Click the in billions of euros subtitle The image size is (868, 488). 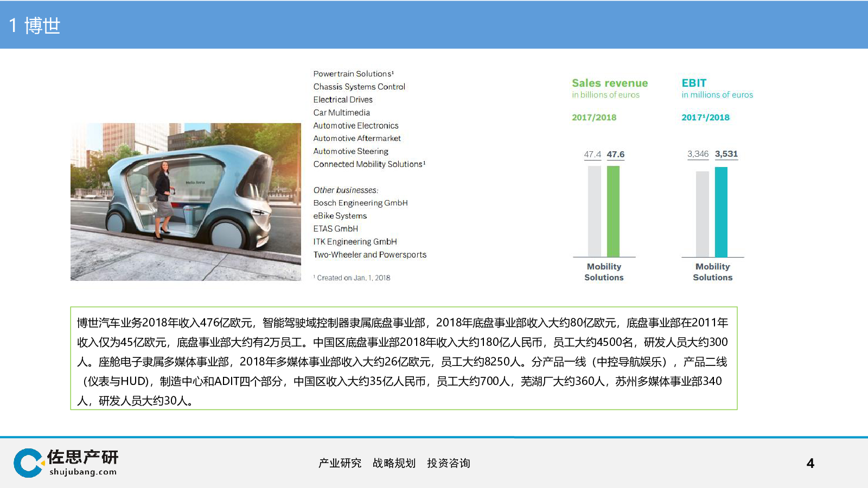coord(605,95)
